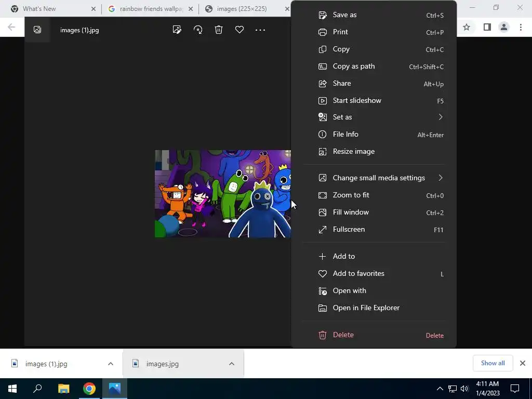The width and height of the screenshot is (532, 399).
Task: Click the Rotate image icon
Action: coord(198,30)
